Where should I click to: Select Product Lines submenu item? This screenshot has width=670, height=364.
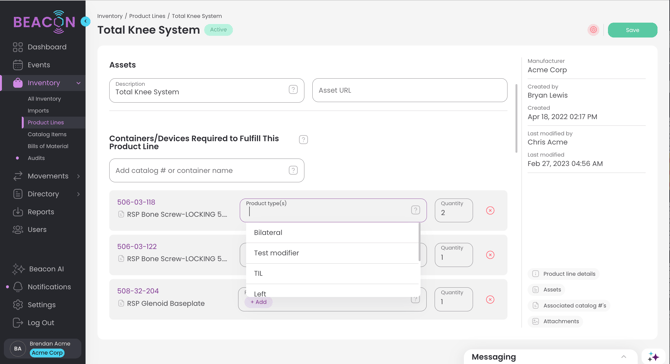[x=46, y=123]
